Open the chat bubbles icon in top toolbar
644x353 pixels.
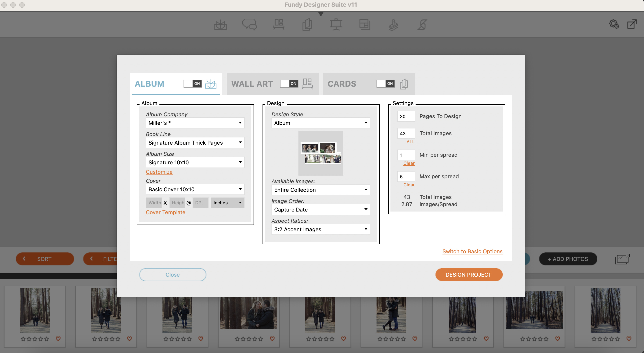tap(249, 24)
